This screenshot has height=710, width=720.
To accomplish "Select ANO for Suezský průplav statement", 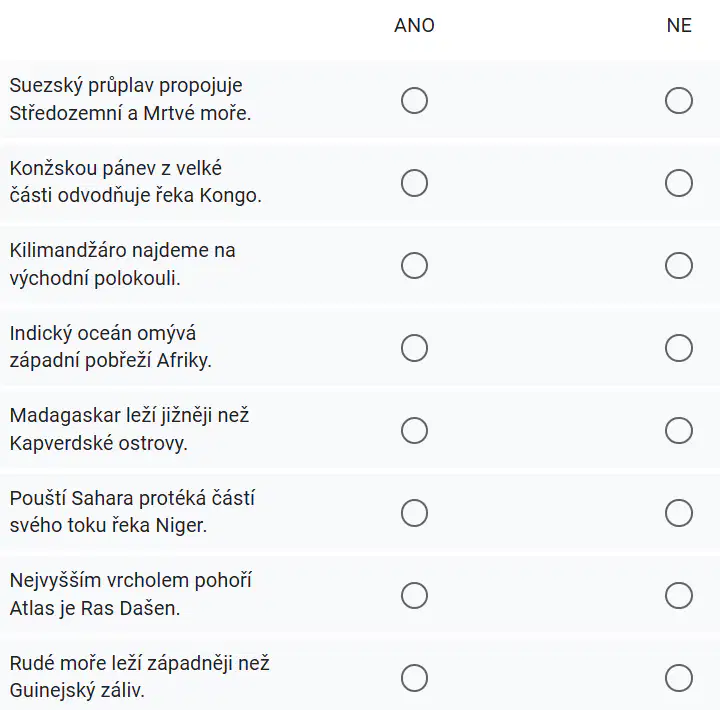I will click(414, 100).
